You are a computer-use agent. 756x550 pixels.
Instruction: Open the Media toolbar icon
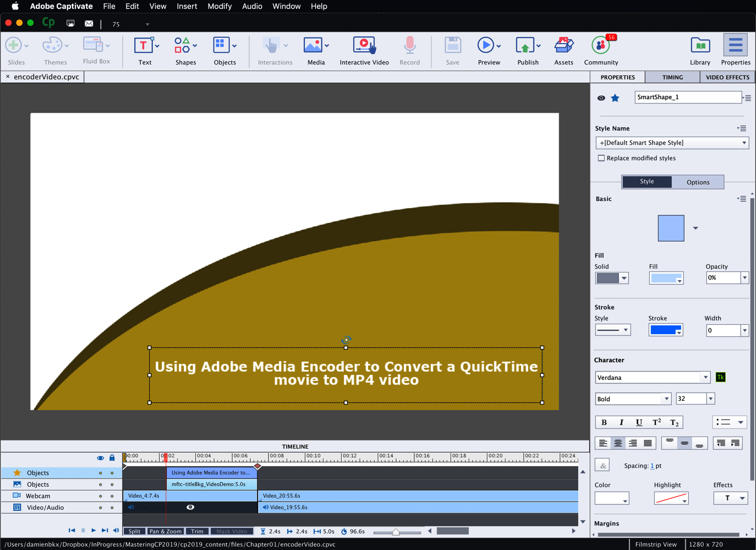click(x=313, y=45)
